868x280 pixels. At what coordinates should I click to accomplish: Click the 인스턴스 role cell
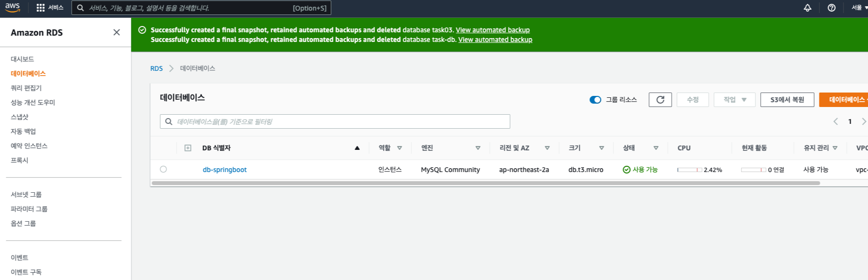[390, 170]
